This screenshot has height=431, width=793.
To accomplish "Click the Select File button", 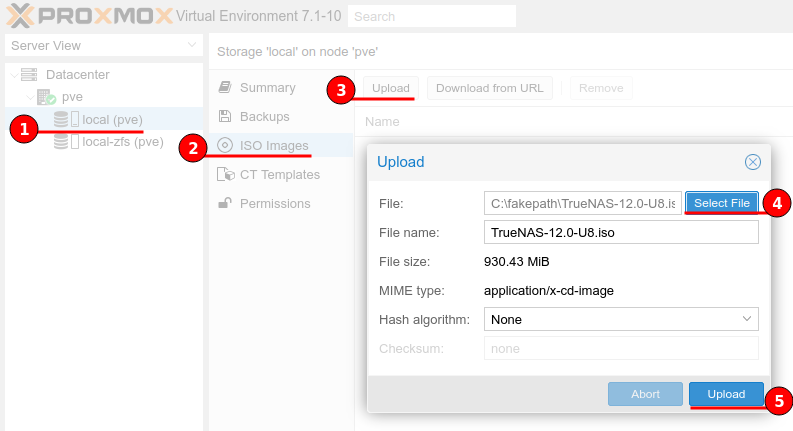I will [x=722, y=203].
